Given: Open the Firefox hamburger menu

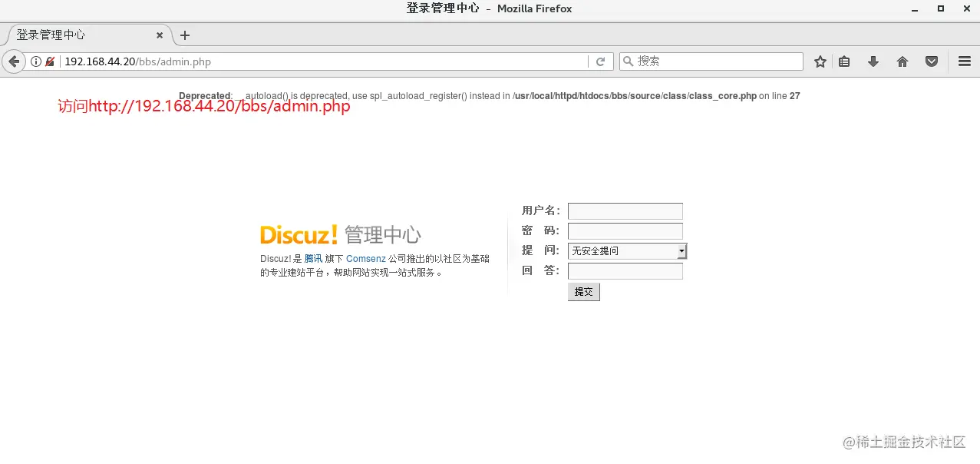Looking at the screenshot, I should pyautogui.click(x=965, y=61).
